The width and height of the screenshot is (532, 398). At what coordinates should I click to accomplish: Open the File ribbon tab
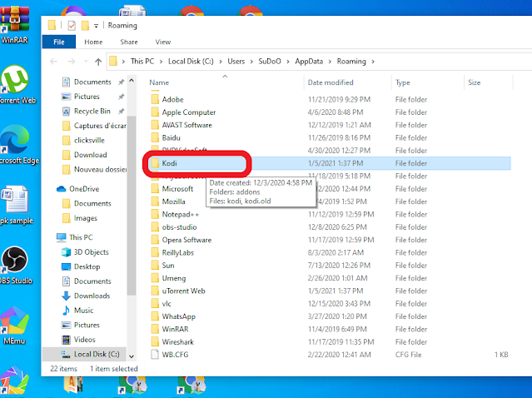[x=59, y=42]
